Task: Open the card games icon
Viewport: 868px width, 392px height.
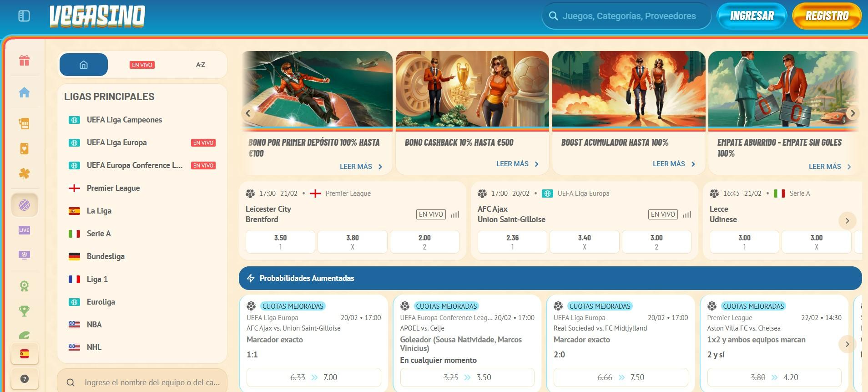Action: [25, 148]
